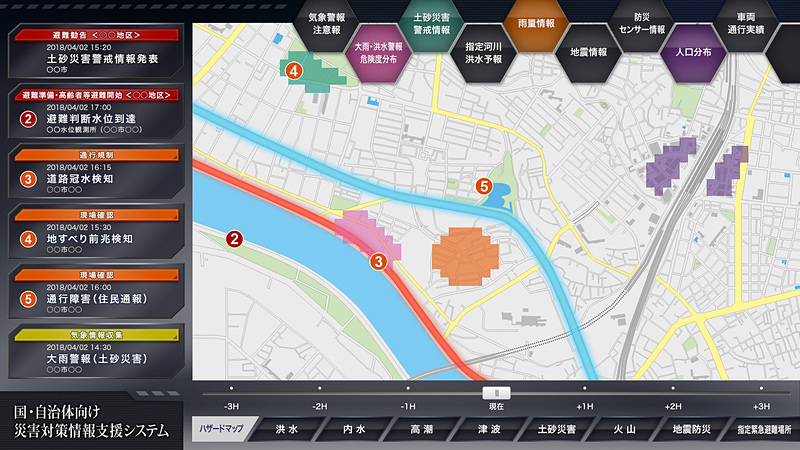Switch to the 土砂災害 tab
The height and width of the screenshot is (450, 800).
(557, 429)
